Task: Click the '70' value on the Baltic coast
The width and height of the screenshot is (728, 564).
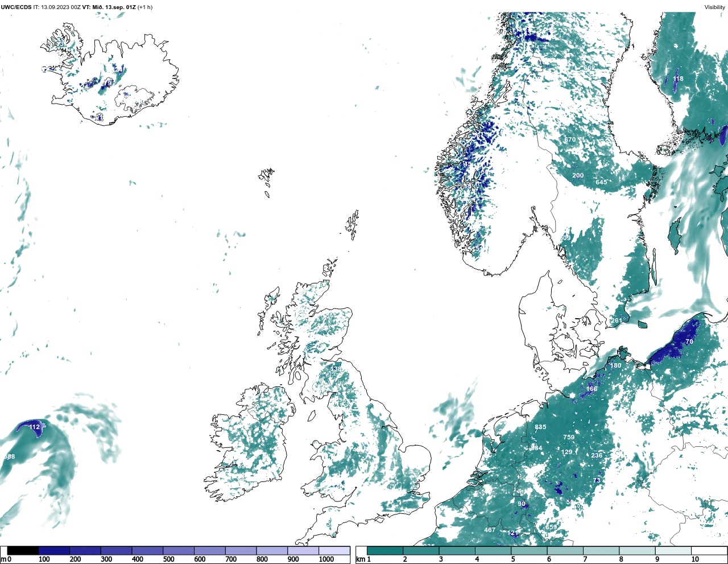Action: coord(689,341)
